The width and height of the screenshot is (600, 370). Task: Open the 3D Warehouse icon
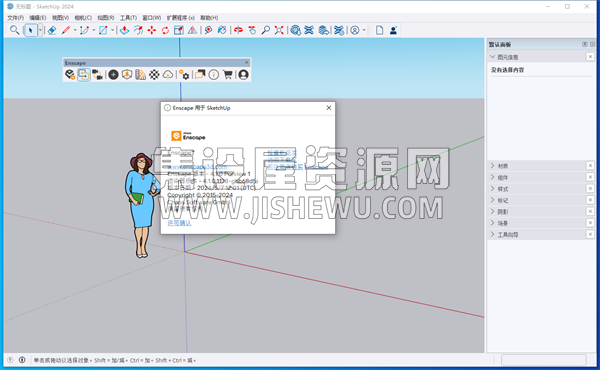[295, 30]
